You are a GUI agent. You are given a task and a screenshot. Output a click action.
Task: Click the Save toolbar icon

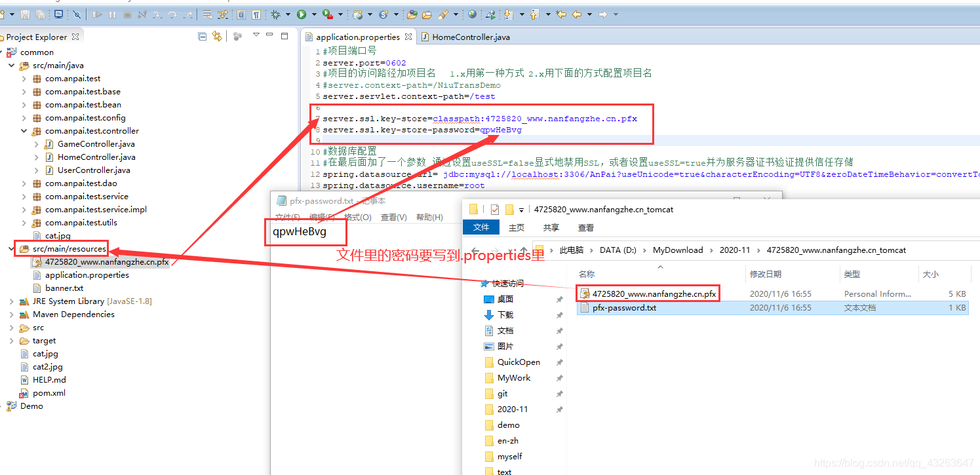[x=26, y=14]
